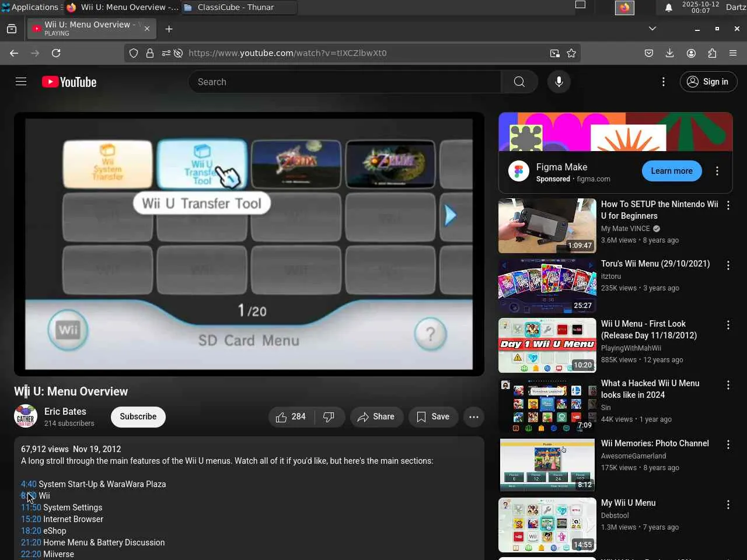Go to YouTube home via logo
The height and width of the screenshot is (560, 747).
tap(69, 82)
